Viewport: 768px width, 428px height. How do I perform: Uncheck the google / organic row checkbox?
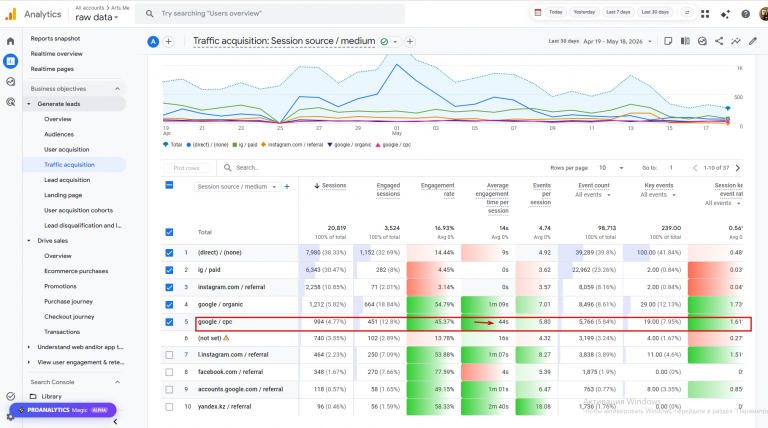click(x=169, y=305)
